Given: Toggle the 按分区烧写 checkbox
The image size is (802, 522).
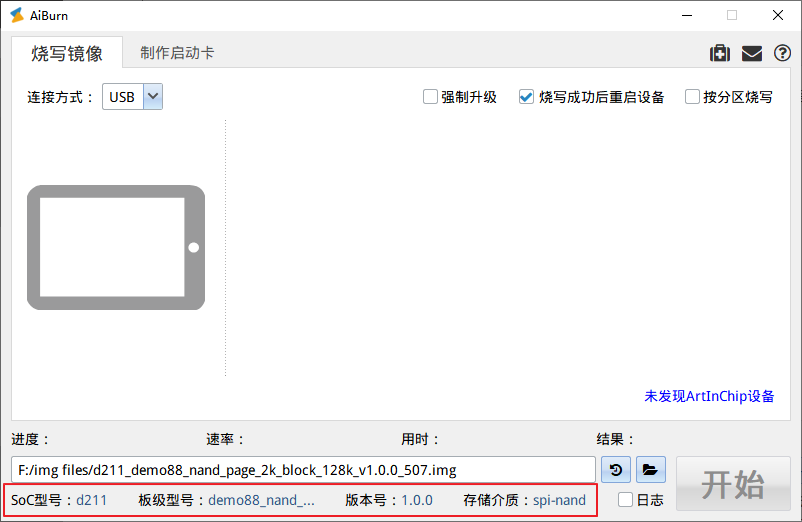Looking at the screenshot, I should point(692,97).
